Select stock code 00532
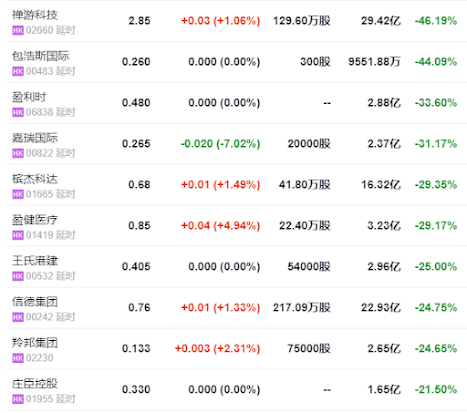Viewport: 467px width, 413px height. (x=39, y=276)
